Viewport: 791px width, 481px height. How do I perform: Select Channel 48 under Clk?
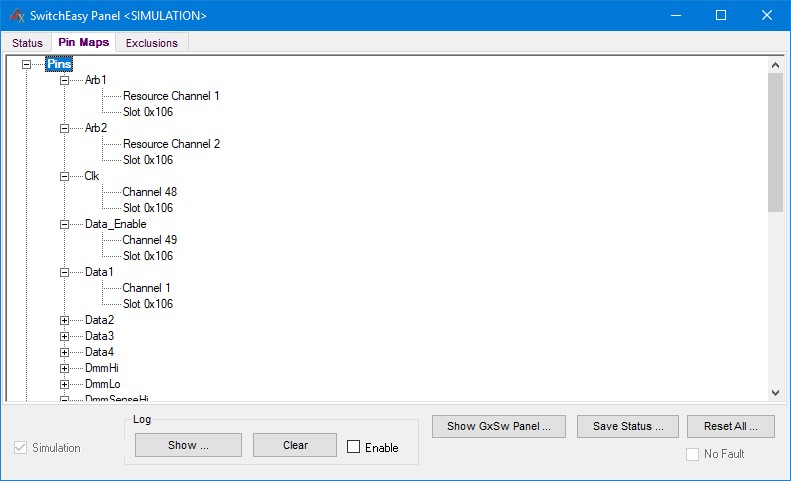pyautogui.click(x=149, y=192)
